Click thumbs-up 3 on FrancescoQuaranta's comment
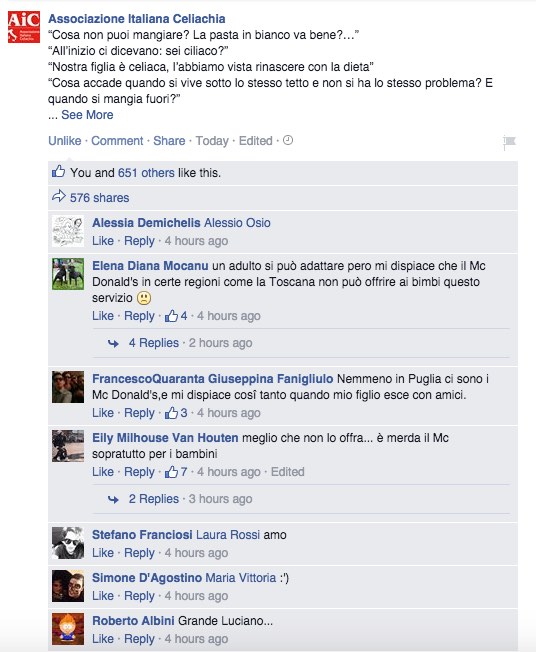This screenshot has width=536, height=652. (x=176, y=413)
